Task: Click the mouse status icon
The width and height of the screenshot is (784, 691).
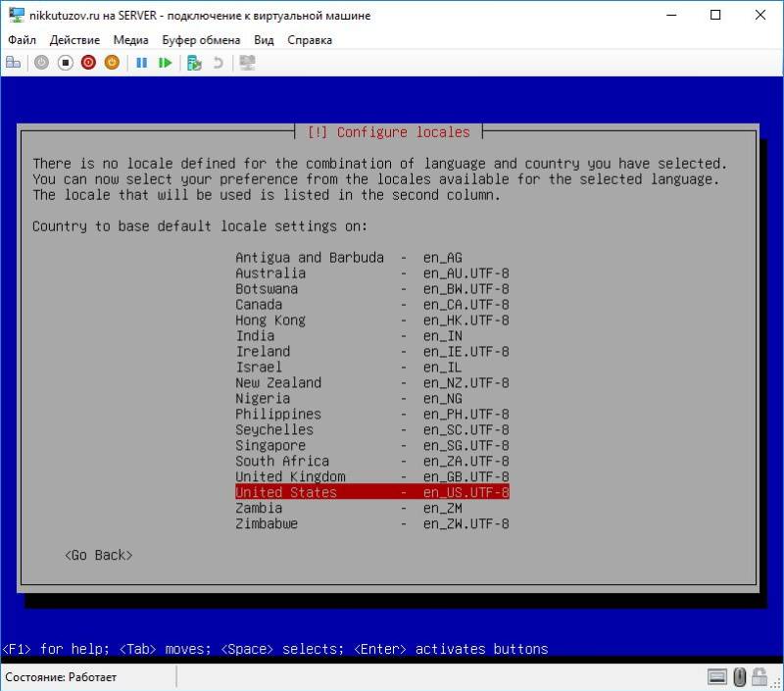Action: [x=741, y=676]
